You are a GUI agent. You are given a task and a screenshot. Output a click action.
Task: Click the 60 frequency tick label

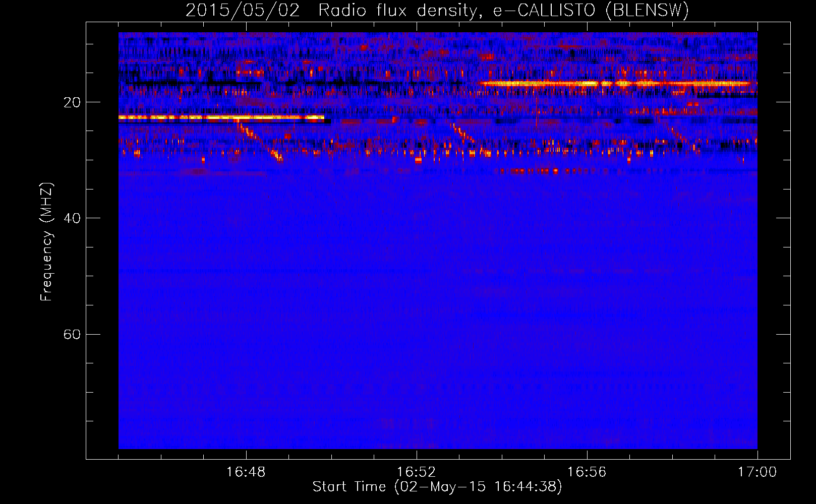72,334
